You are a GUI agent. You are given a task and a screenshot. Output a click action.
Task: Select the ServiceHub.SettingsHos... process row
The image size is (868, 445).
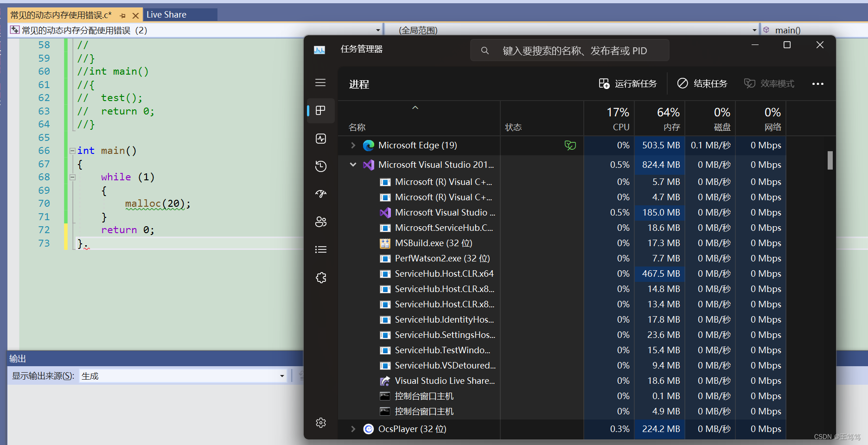click(562, 335)
